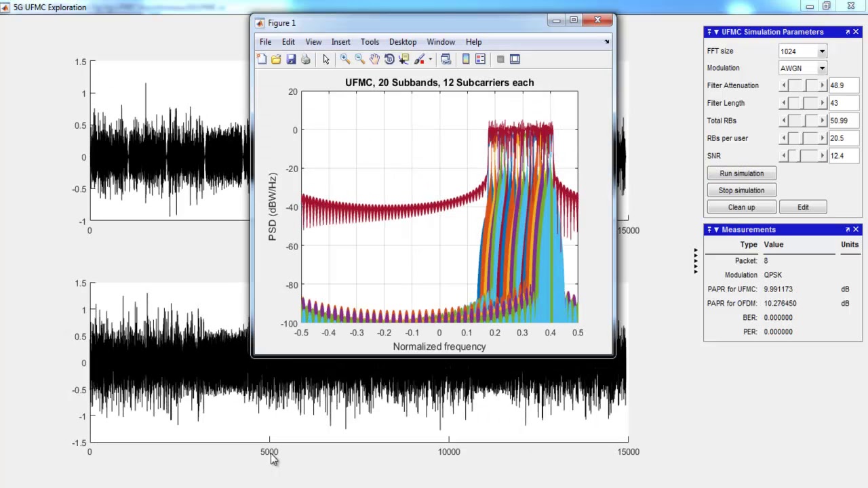868x488 pixels.
Task: Select the Pan hand tool
Action: coord(374,60)
